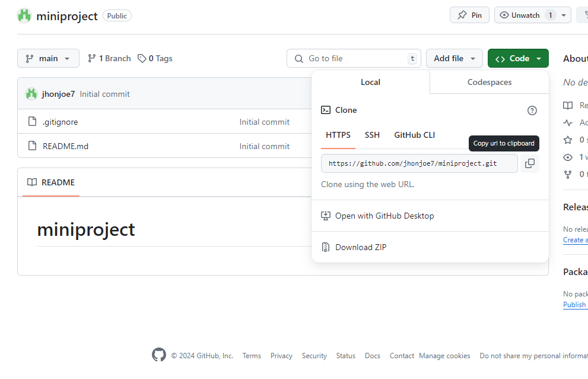Click the eye watchers icon in About sidebar

tap(568, 157)
